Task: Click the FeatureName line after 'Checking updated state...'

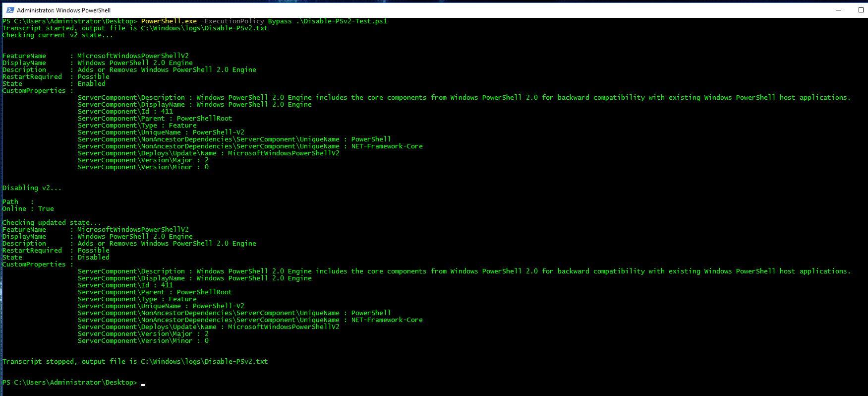Action: pyautogui.click(x=95, y=230)
